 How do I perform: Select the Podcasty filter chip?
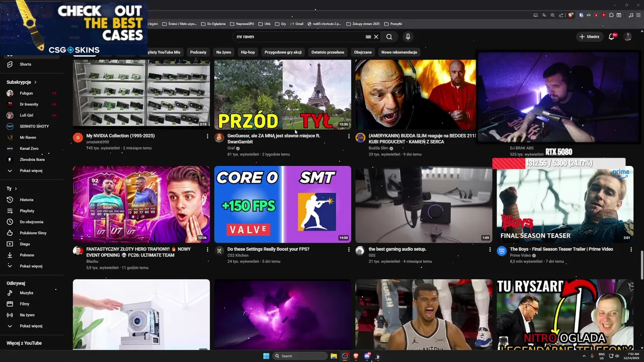tap(198, 52)
